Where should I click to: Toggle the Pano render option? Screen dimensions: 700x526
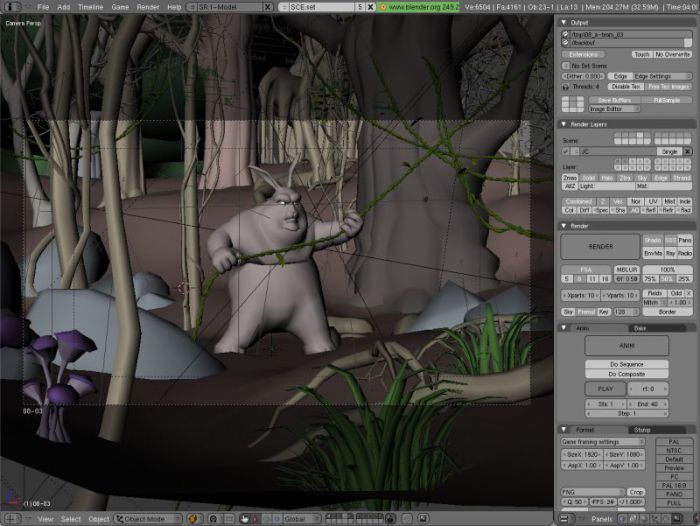coord(684,240)
